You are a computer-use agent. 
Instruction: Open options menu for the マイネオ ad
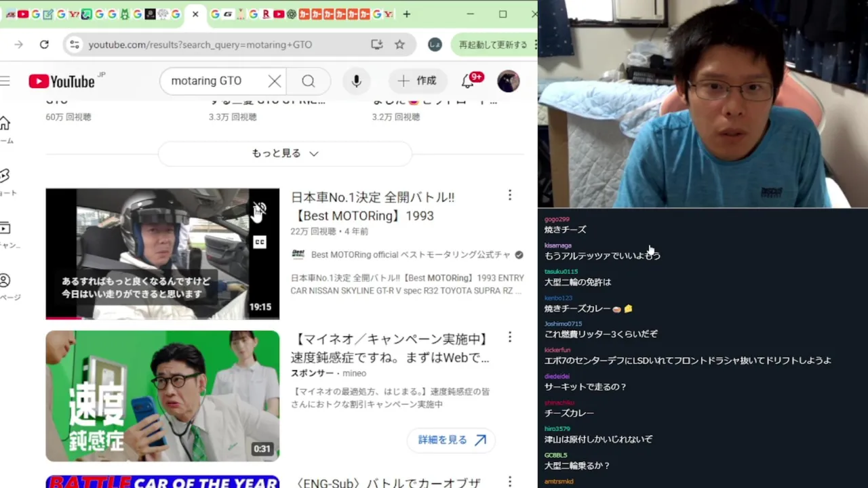pos(510,337)
